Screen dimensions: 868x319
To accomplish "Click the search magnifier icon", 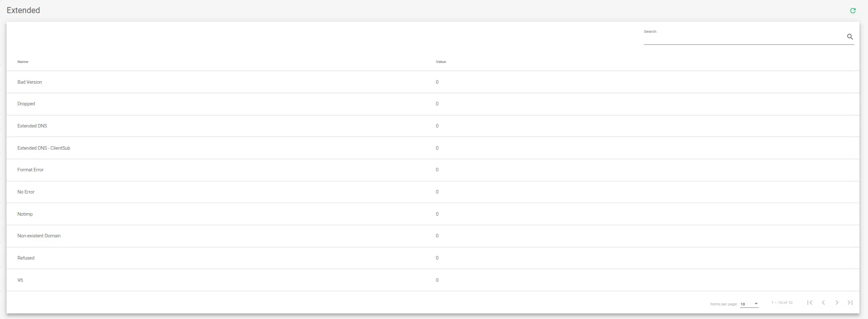I will (850, 36).
